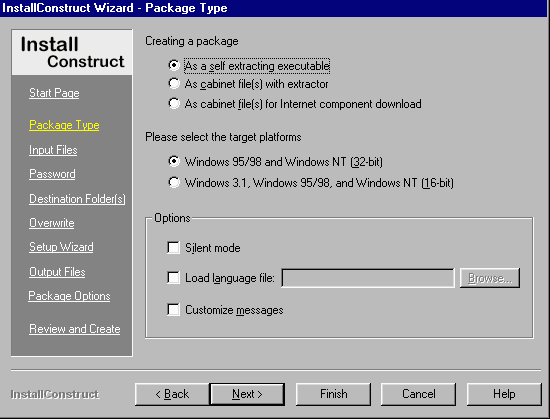Go to Start Page link
This screenshot has width=550, height=420.
(x=54, y=93)
